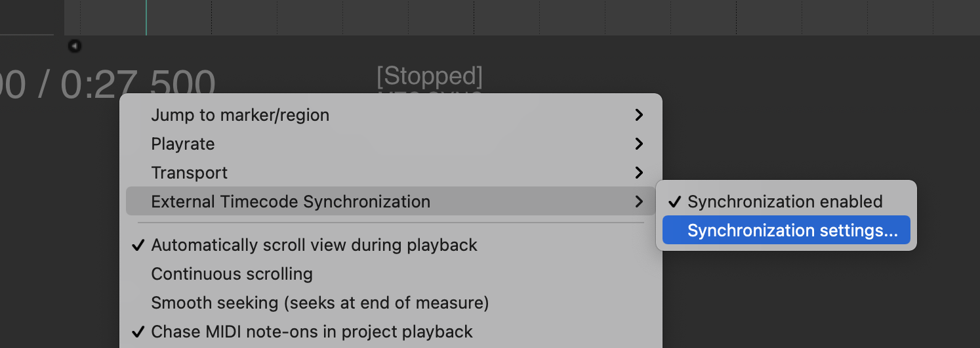Open Synchronization settings...
Image resolution: width=980 pixels, height=348 pixels.
point(792,230)
